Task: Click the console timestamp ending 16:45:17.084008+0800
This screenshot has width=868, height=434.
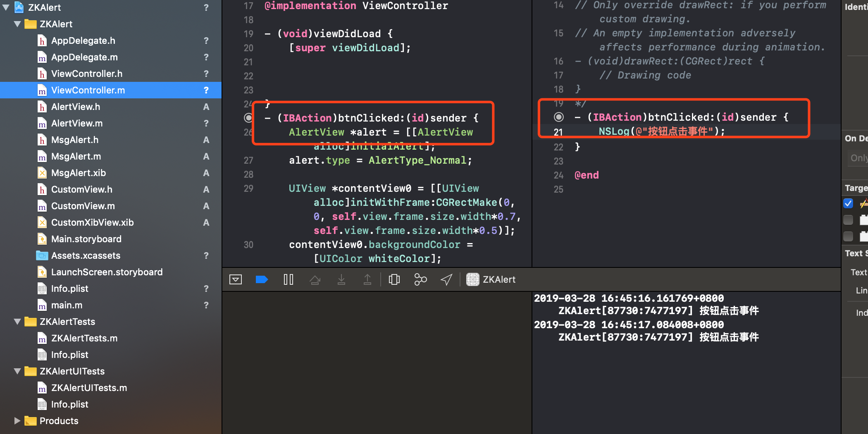Action: click(x=629, y=325)
